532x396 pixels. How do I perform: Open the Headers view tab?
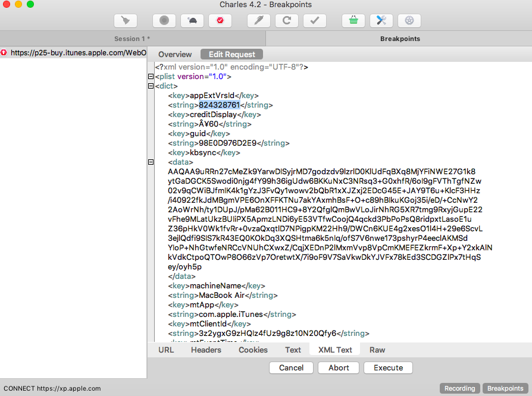(206, 350)
